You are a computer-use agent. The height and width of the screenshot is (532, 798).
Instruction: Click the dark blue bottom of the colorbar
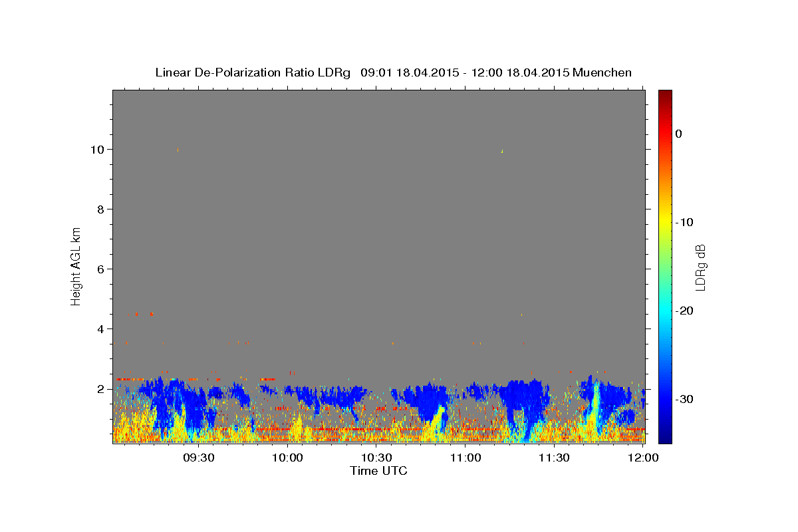[665, 436]
